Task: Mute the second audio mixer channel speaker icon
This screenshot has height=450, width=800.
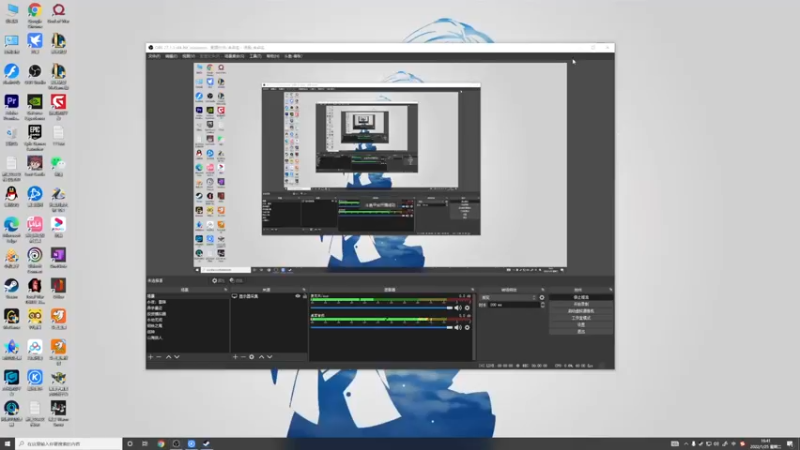Action: [x=458, y=327]
